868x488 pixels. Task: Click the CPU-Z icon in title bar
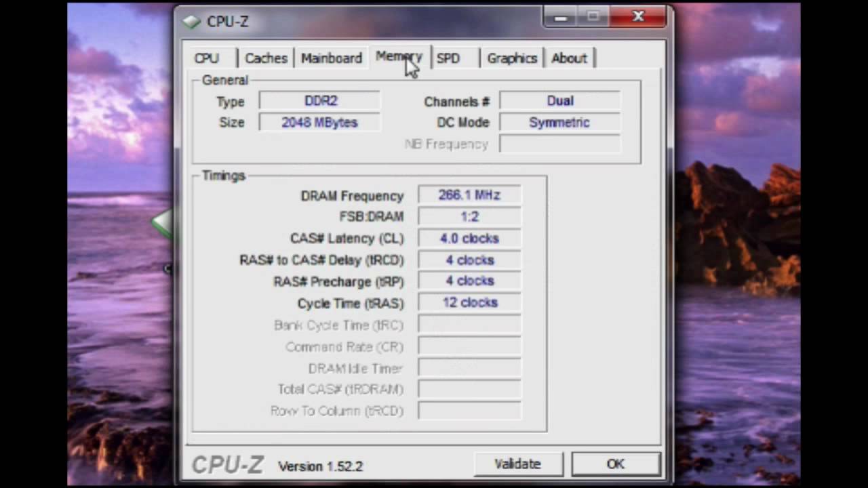point(192,22)
